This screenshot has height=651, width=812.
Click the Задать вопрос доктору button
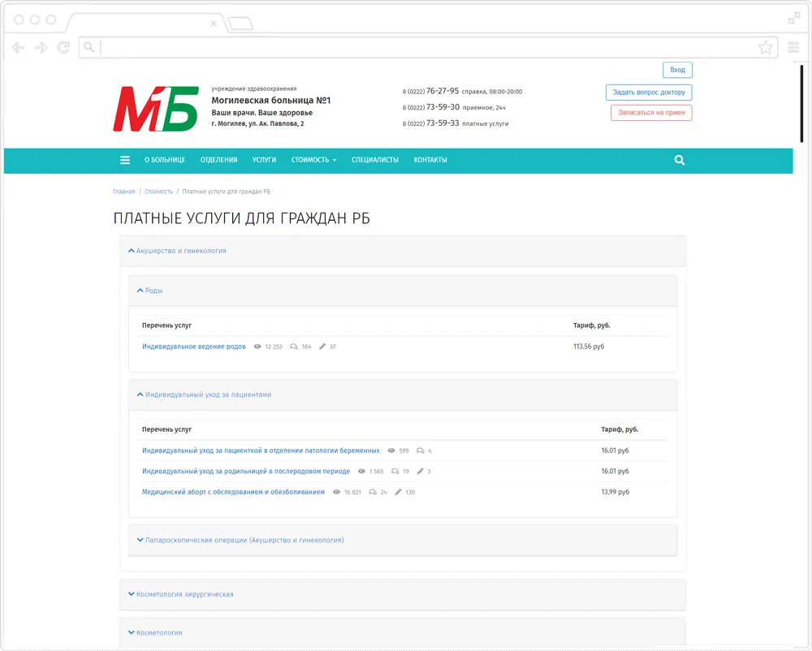pos(649,92)
